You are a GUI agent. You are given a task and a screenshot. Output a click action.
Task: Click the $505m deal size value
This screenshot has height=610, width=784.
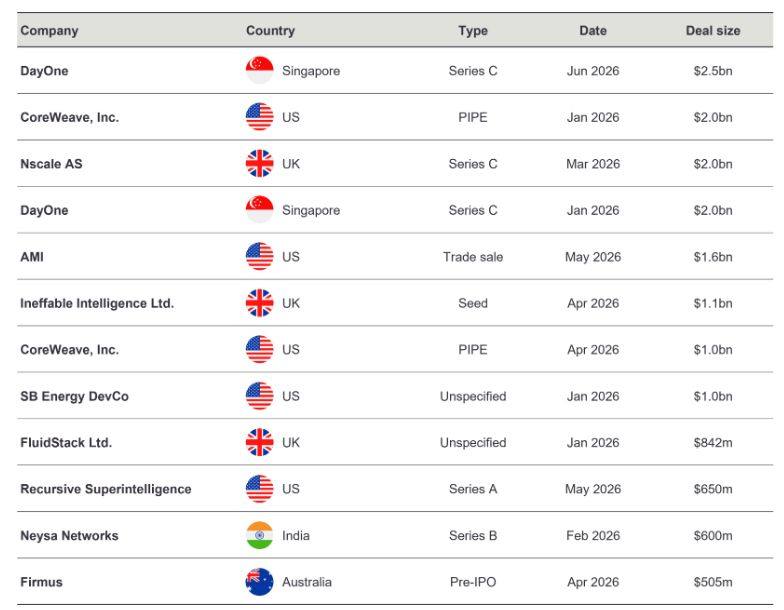click(712, 582)
